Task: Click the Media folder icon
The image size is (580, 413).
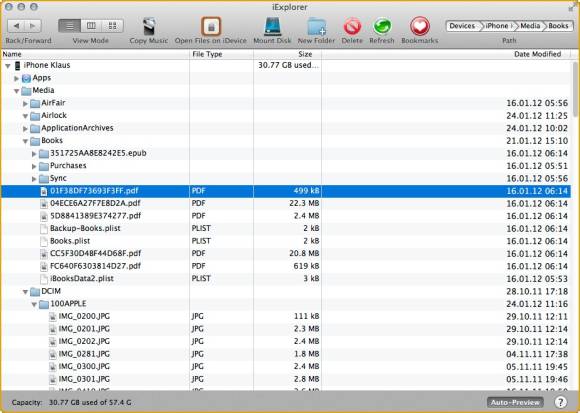Action: [26, 91]
